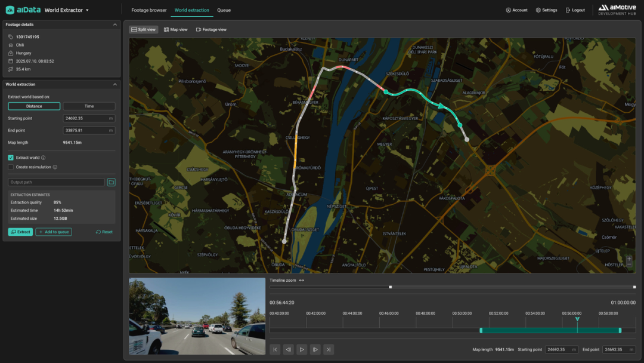
Task: Click the right handle of the timeline selection
Action: click(620, 331)
